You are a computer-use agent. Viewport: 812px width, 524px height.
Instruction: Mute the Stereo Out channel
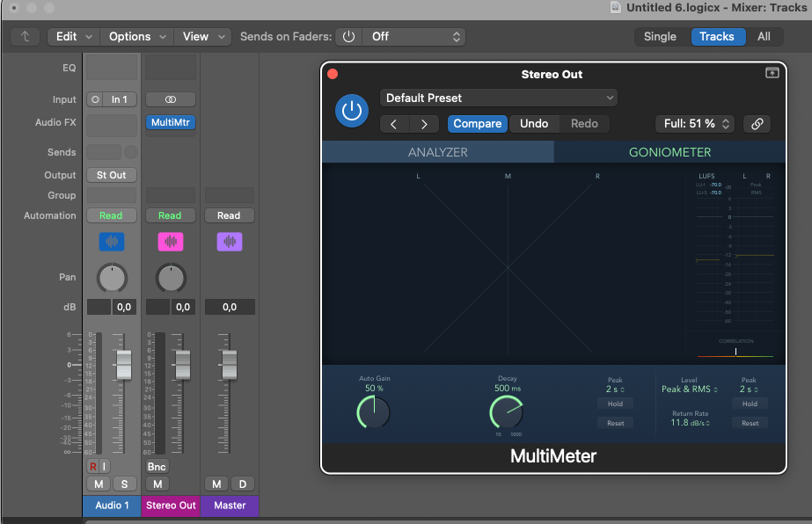tap(157, 484)
